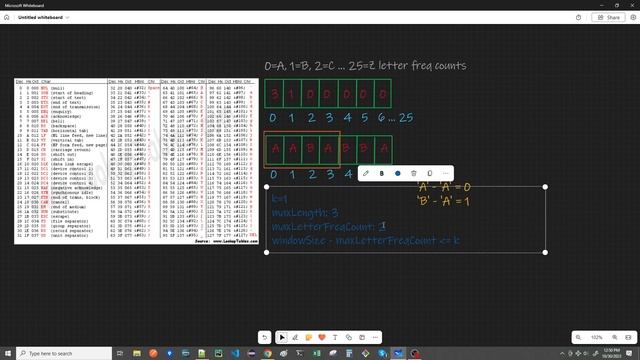Click the top-left resize handle of text box
640x360 pixels.
(267, 187)
